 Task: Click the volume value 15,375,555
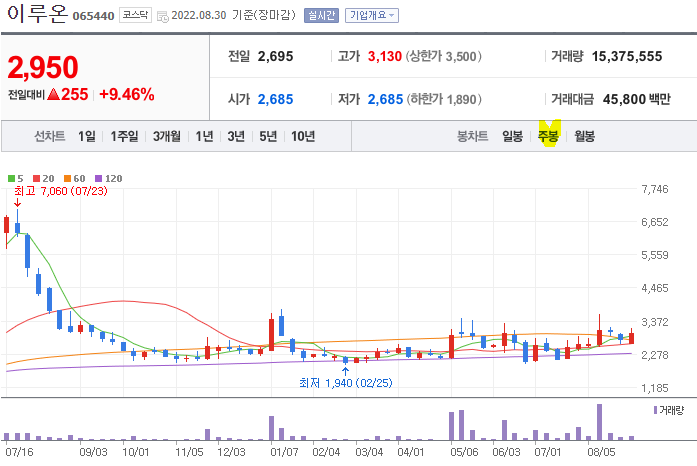(627, 56)
